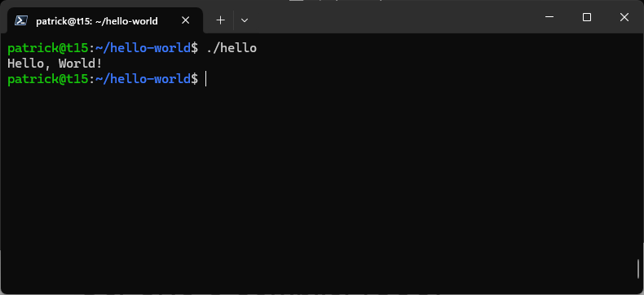Click blue ~/hello-world path in the last prompt
The image size is (644, 295).
coord(143,79)
